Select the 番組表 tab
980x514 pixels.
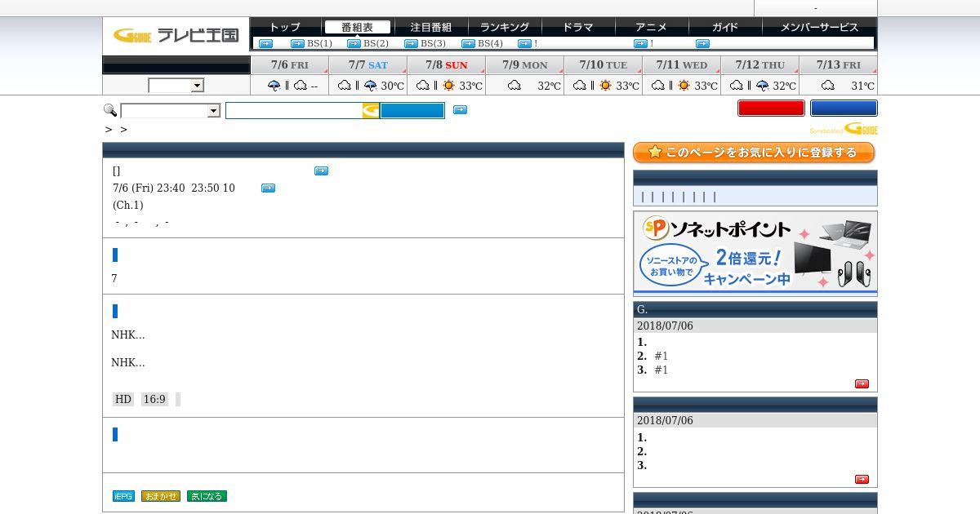[x=357, y=27]
